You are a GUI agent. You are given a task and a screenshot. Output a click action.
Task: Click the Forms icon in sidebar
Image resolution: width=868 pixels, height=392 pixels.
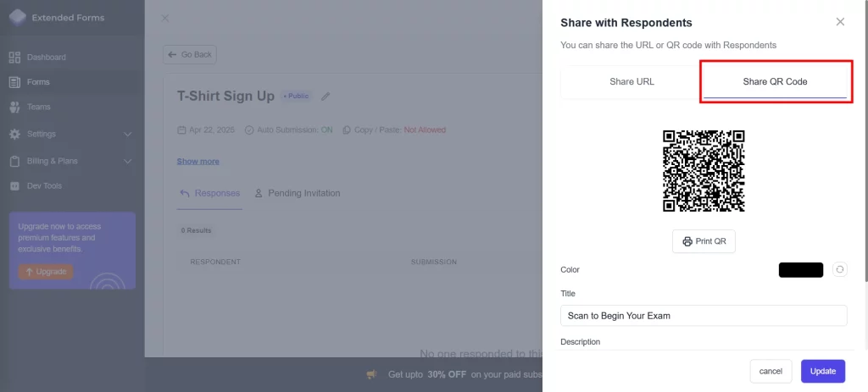(14, 82)
